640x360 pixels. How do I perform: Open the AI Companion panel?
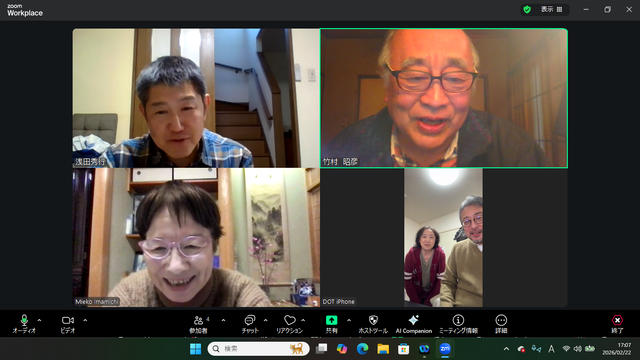413,324
